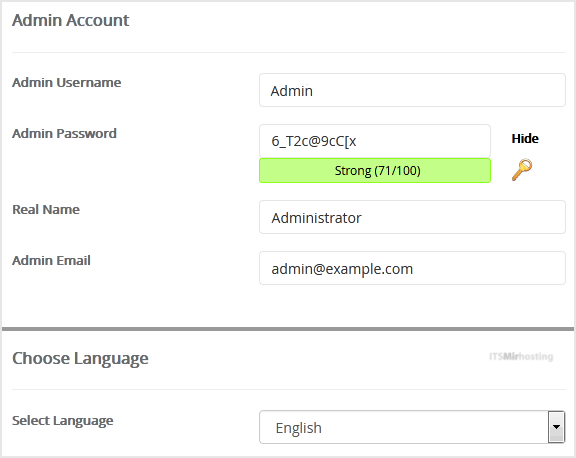Click the thin line under Admin Account heading
Screen dimensions: 576x458
(x=289, y=53)
